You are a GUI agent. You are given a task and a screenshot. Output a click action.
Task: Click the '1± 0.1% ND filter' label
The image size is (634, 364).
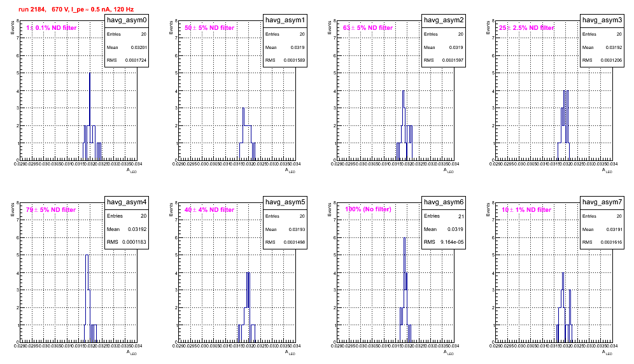pos(52,28)
